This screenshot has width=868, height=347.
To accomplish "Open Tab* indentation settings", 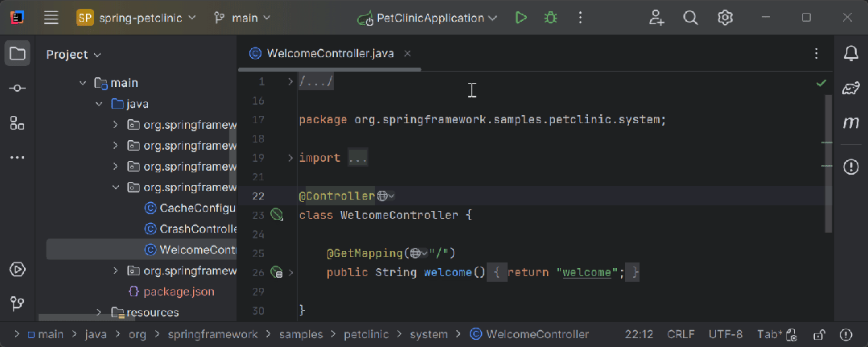I will (776, 334).
